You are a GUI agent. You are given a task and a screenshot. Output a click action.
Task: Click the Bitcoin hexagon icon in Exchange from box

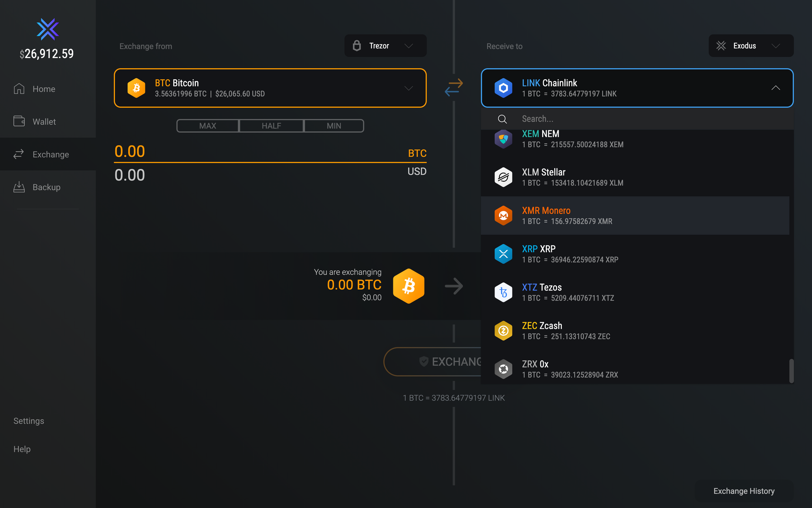click(136, 88)
